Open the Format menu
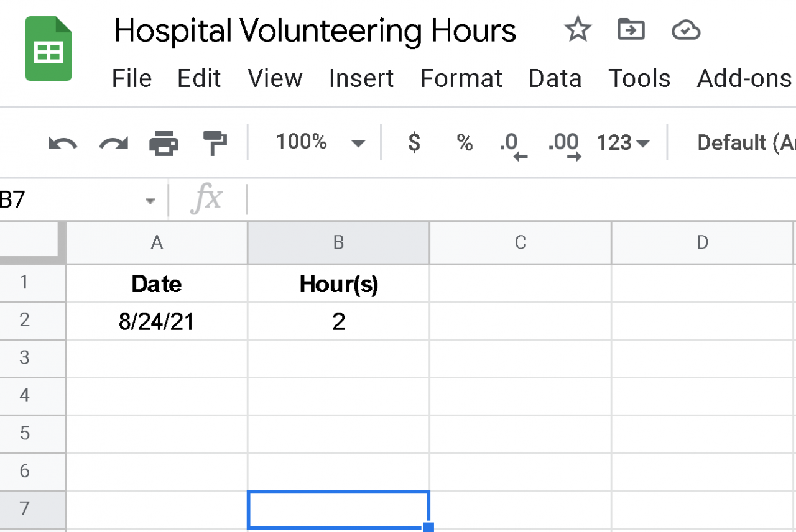Image resolution: width=796 pixels, height=532 pixels. coord(461,79)
